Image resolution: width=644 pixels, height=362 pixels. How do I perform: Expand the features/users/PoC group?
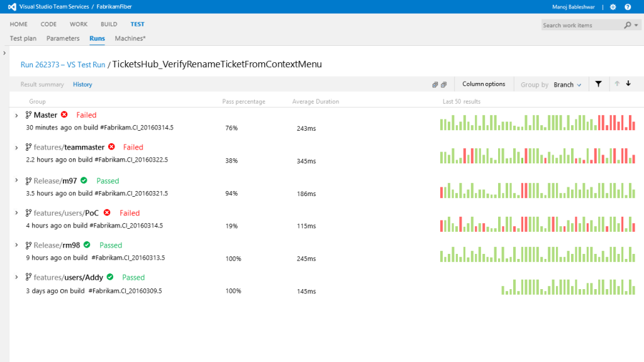16,212
